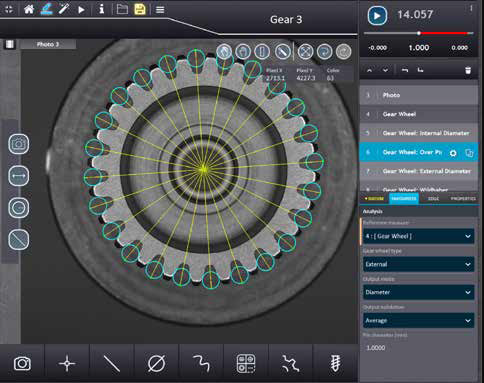The height and width of the screenshot is (383, 484).
Task: Open the output validation dropdown 'Average'
Action: coord(418,320)
